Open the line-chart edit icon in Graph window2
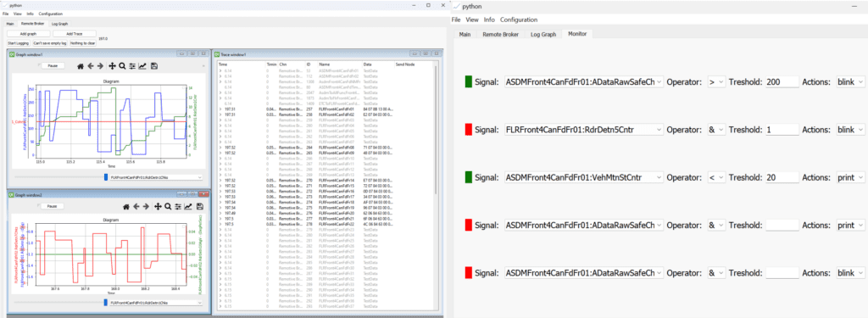The image size is (868, 318). [187, 206]
